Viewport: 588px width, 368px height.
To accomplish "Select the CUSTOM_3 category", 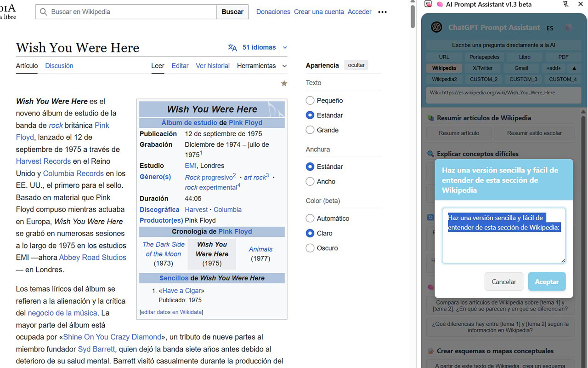I will 523,79.
